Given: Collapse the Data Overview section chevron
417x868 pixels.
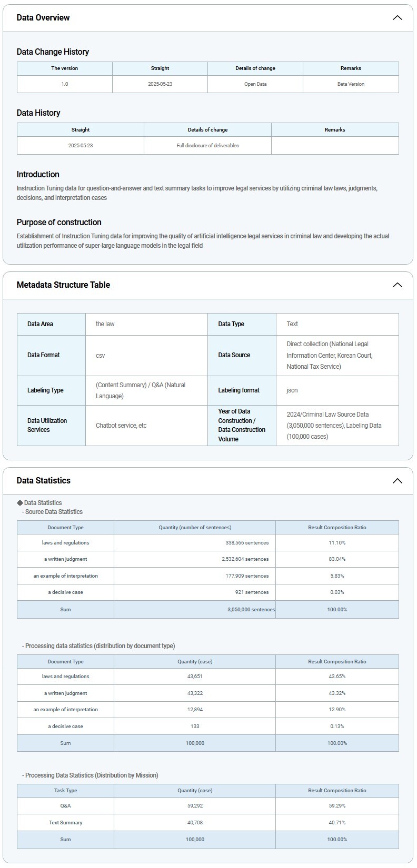Looking at the screenshot, I should (x=397, y=18).
